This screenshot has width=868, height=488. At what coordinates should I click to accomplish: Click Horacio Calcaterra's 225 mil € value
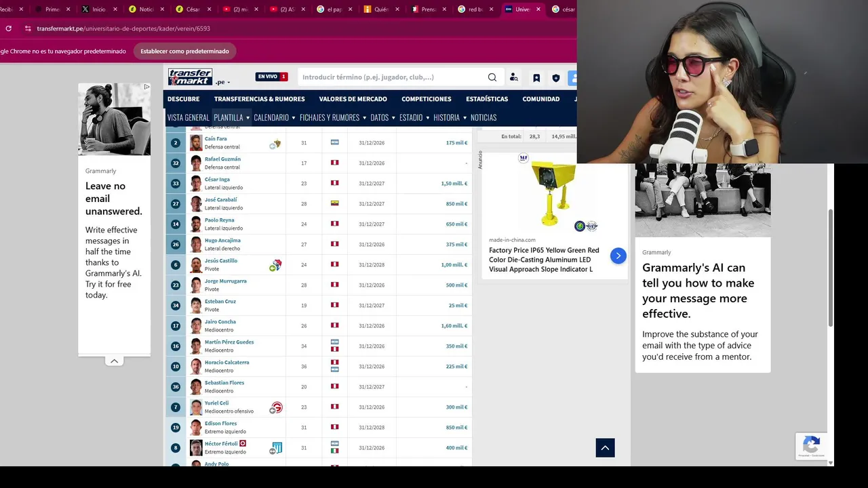(x=456, y=367)
